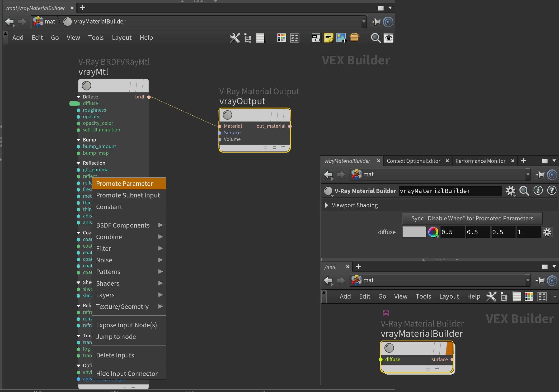Choose Expose Input Node(s)
559x392 pixels.
[129, 325]
